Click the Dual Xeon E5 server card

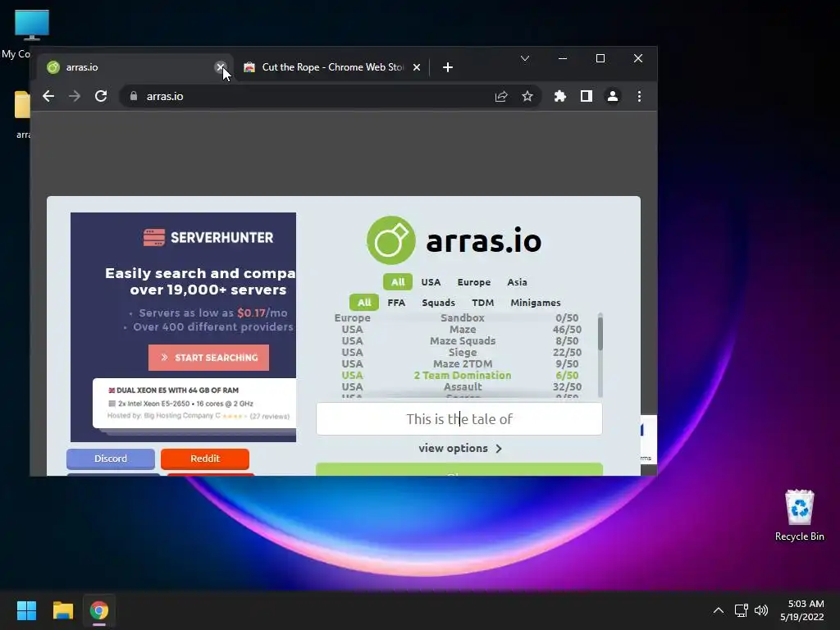(x=195, y=403)
